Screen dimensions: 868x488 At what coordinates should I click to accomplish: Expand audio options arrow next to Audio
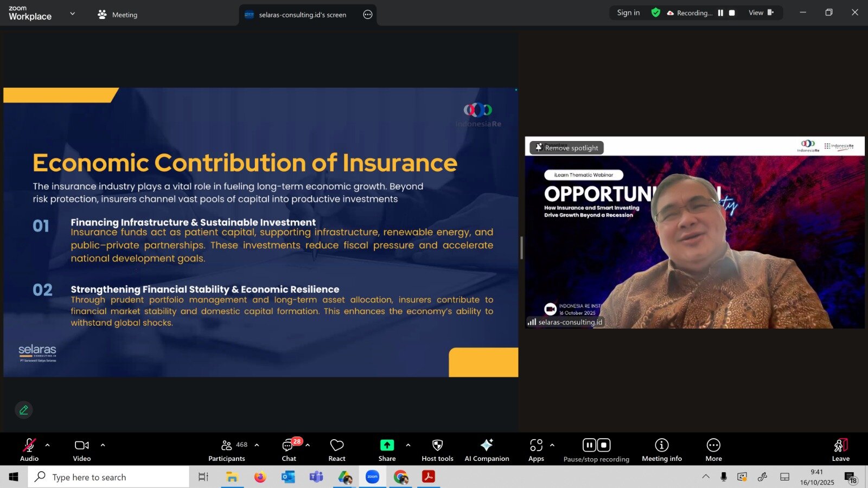point(48,445)
